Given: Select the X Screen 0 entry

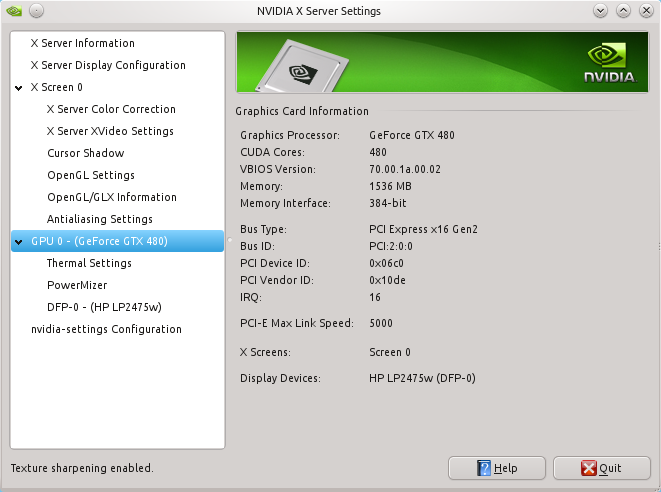Looking at the screenshot, I should [x=56, y=87].
